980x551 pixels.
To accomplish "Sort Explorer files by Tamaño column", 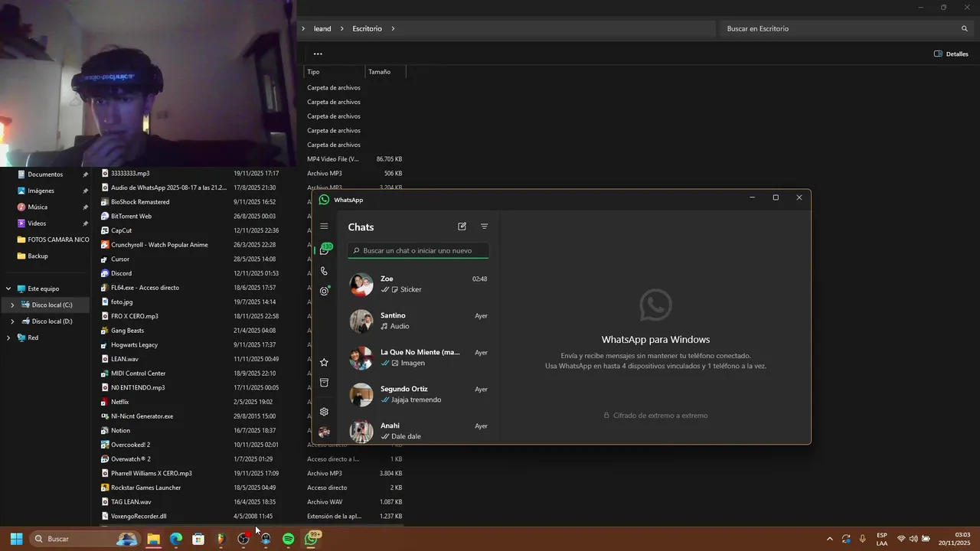I will click(x=380, y=72).
